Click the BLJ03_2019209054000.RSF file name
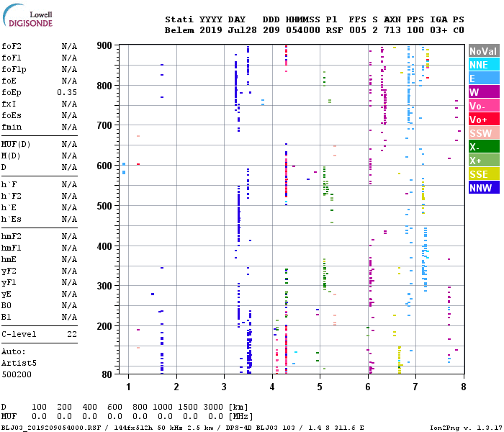This screenshot has width=504, height=432. [x=51, y=428]
